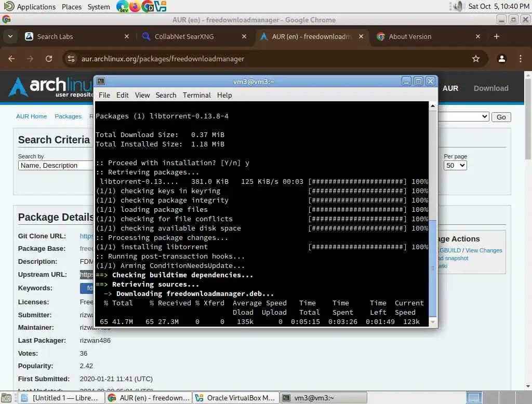Switch to Search Labs tab
This screenshot has width=532, height=404.
coord(76,36)
